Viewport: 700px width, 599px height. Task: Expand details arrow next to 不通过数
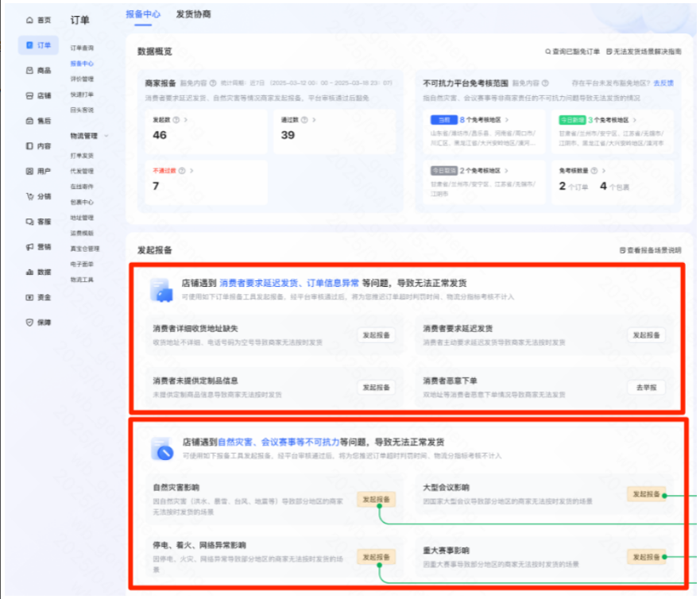(191, 171)
